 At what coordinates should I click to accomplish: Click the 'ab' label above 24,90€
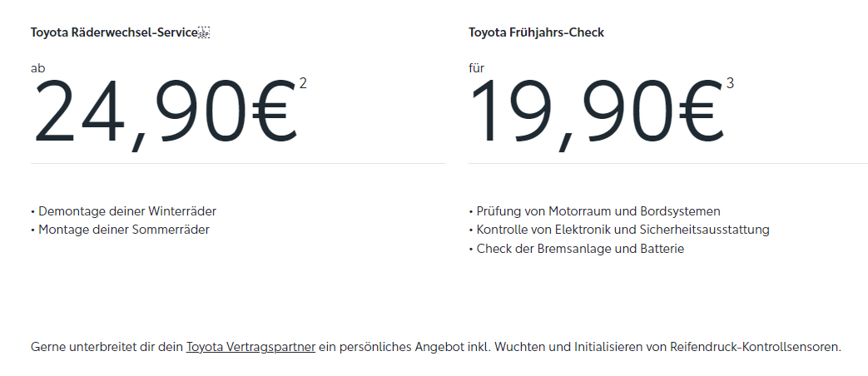pyautogui.click(x=38, y=68)
